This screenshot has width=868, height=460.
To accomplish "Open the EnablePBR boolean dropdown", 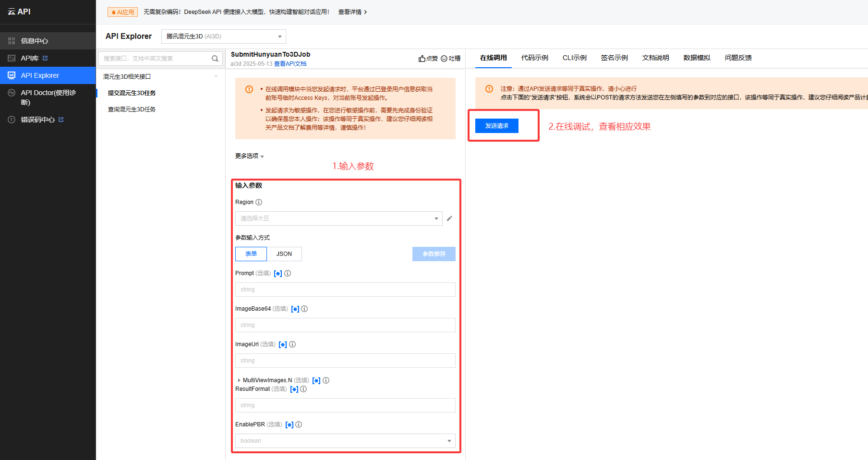I will [345, 441].
